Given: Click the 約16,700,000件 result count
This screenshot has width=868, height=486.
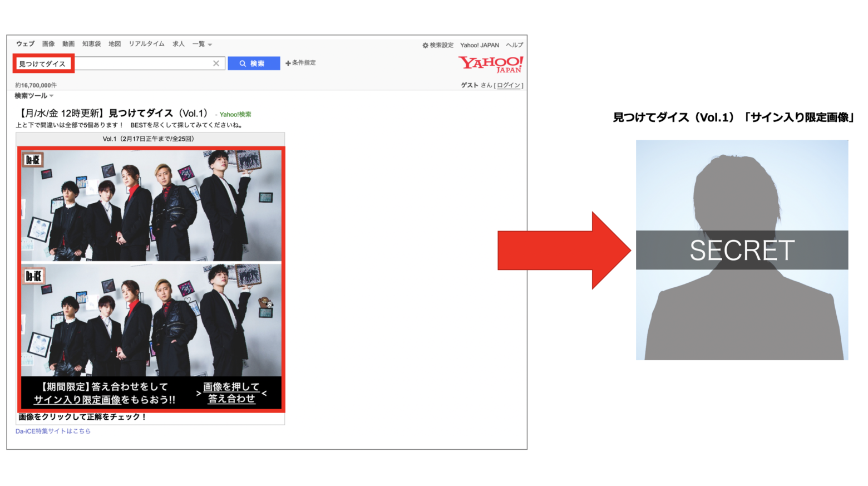Looking at the screenshot, I should tap(36, 85).
